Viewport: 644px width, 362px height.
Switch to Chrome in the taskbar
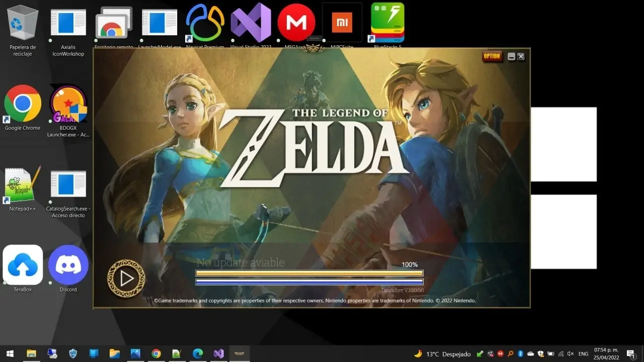pyautogui.click(x=156, y=353)
